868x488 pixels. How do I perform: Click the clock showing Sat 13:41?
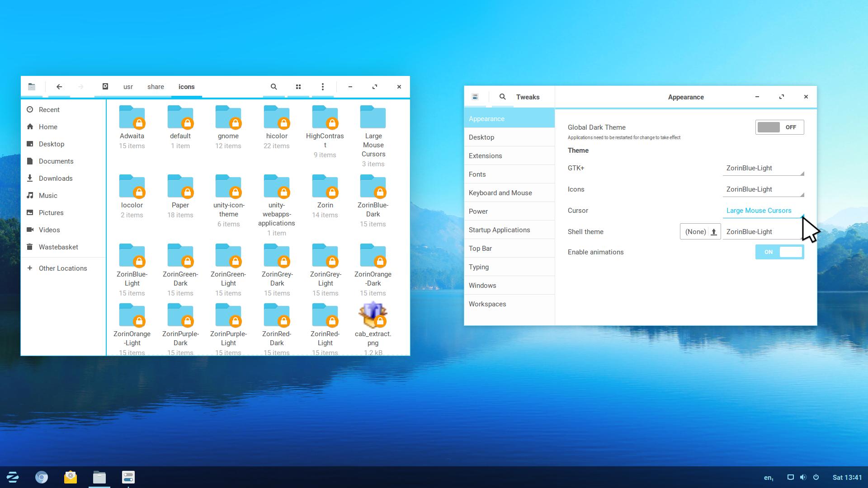[847, 477]
